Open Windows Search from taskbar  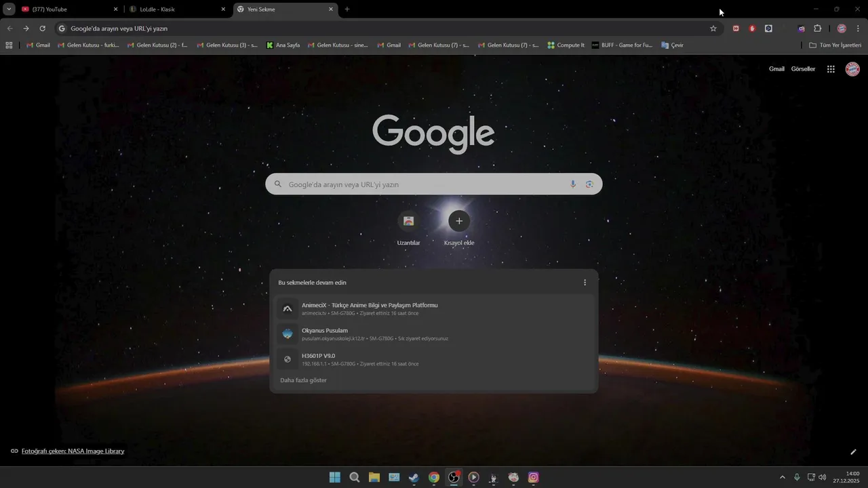coord(354,477)
